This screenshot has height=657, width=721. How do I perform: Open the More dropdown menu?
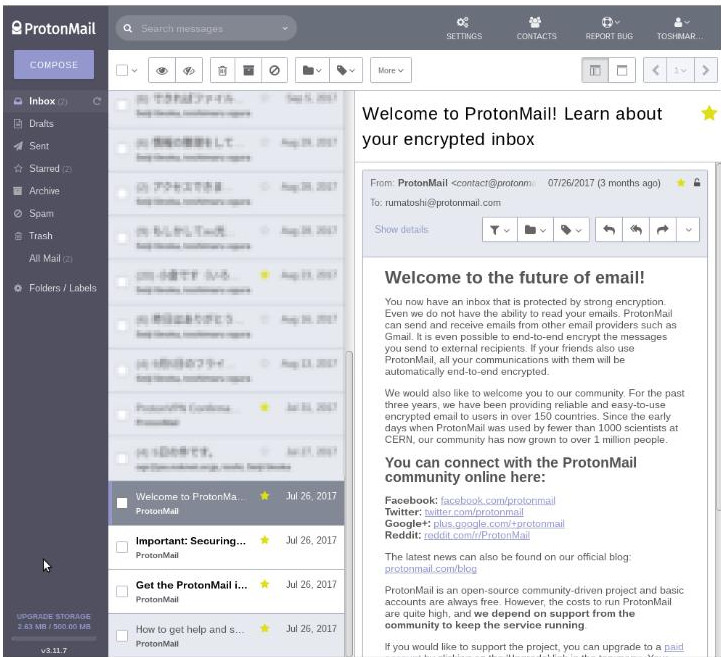click(x=390, y=70)
